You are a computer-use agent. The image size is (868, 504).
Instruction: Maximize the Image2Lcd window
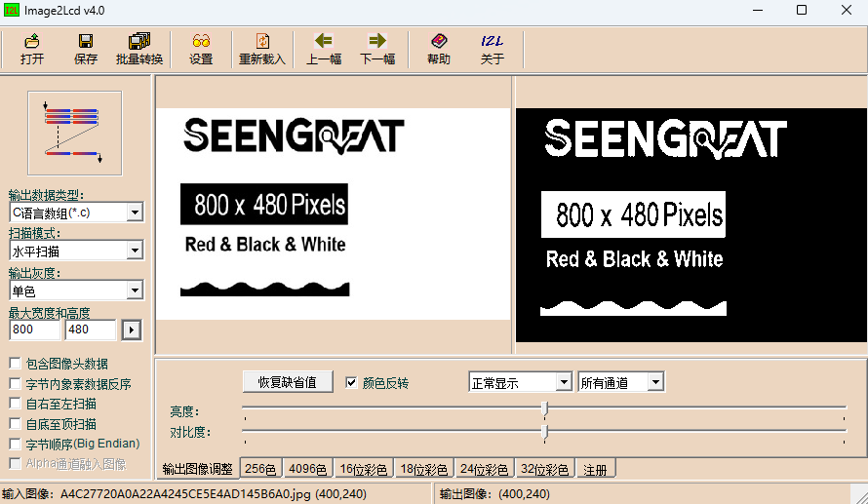point(802,10)
